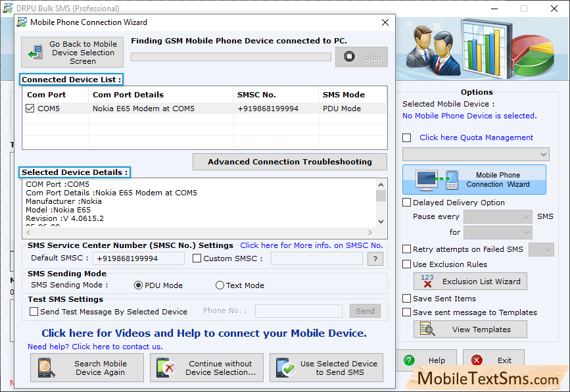Viewport: 570px width, 392px height.
Task: Open 'Click here for More info. on SMSC No.' link
Action: pos(312,245)
